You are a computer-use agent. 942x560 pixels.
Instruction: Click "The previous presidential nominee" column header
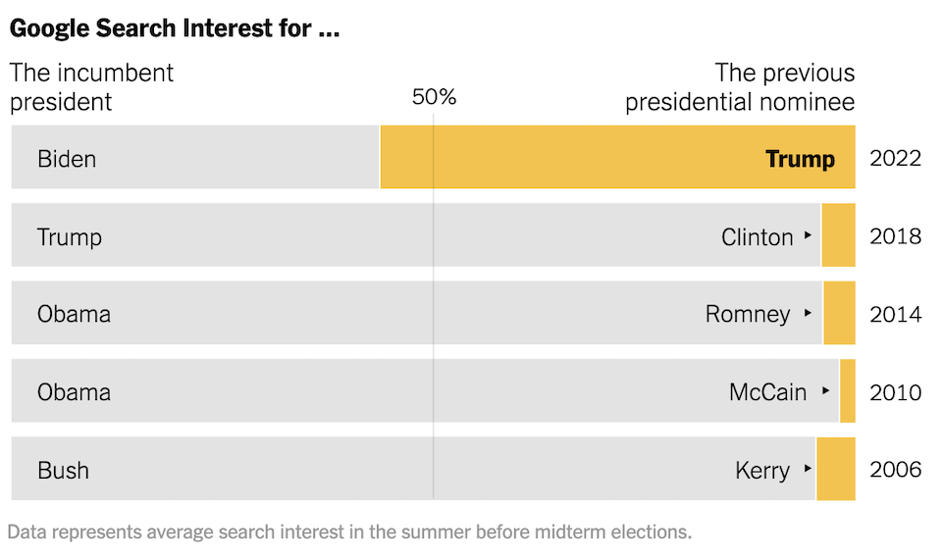point(740,86)
